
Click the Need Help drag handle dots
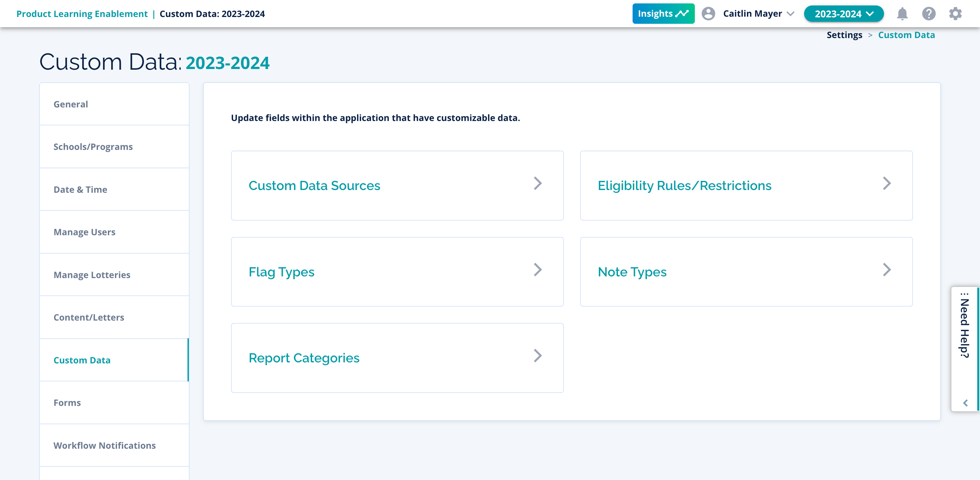pyautogui.click(x=964, y=294)
